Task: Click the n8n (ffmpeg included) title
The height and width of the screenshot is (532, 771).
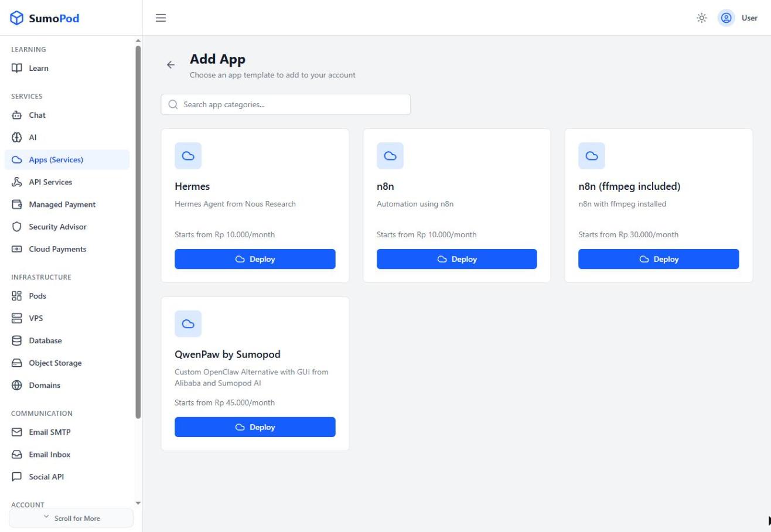Action: point(629,186)
